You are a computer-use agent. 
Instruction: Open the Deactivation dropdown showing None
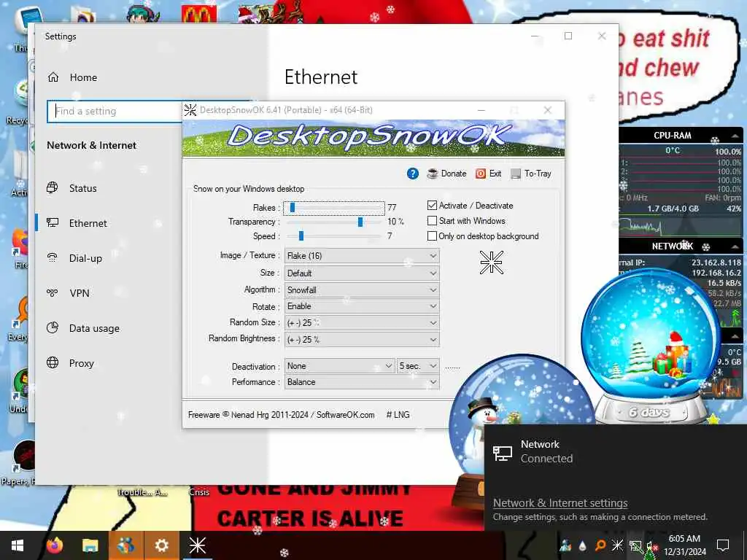340,366
